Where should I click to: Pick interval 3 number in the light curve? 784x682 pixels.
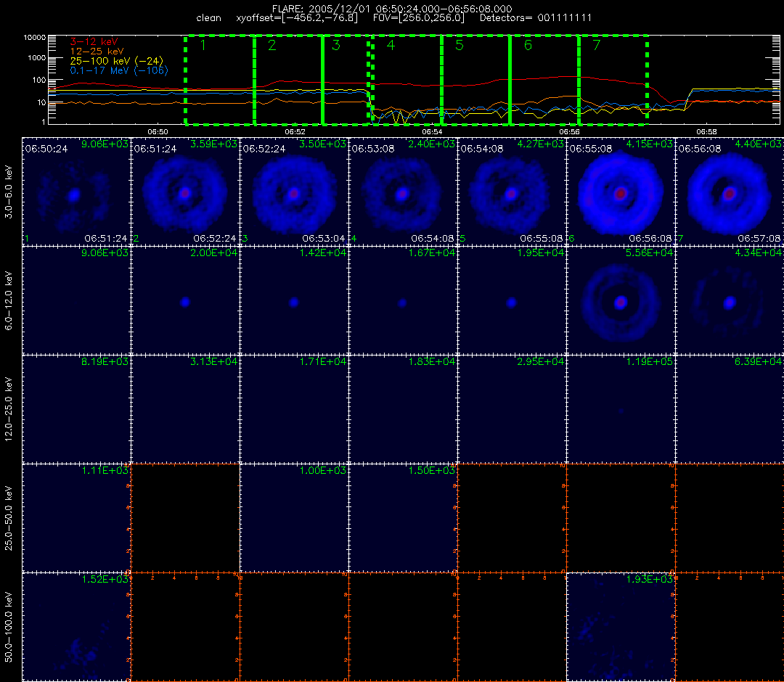[336, 46]
